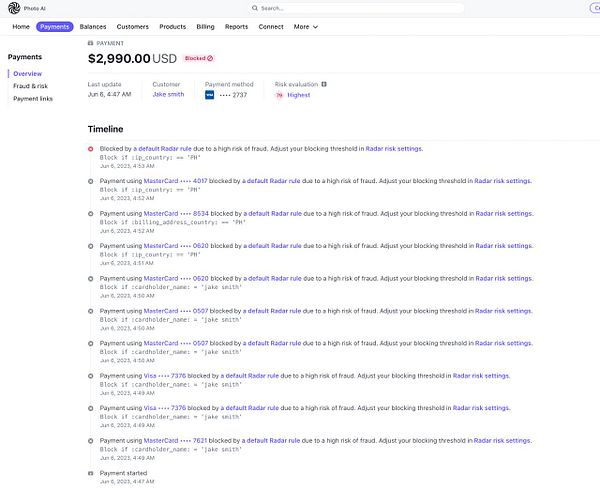Screen dimensions: 600x491
Task: Click the billing_address_country block rule text
Action: point(173,222)
